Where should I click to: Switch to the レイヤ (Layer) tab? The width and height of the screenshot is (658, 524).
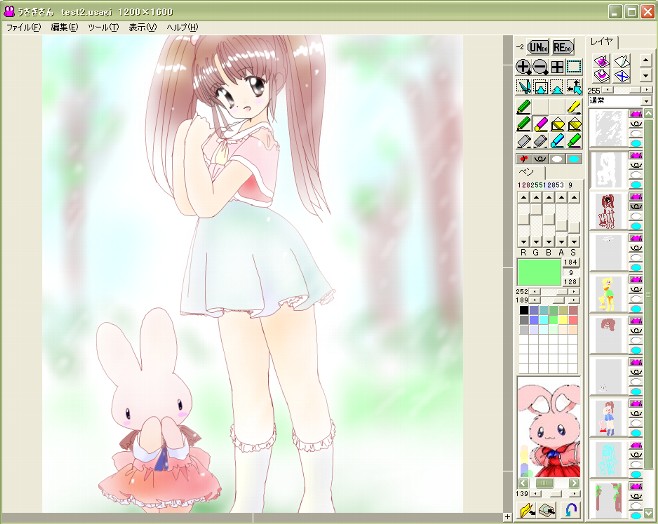point(602,41)
